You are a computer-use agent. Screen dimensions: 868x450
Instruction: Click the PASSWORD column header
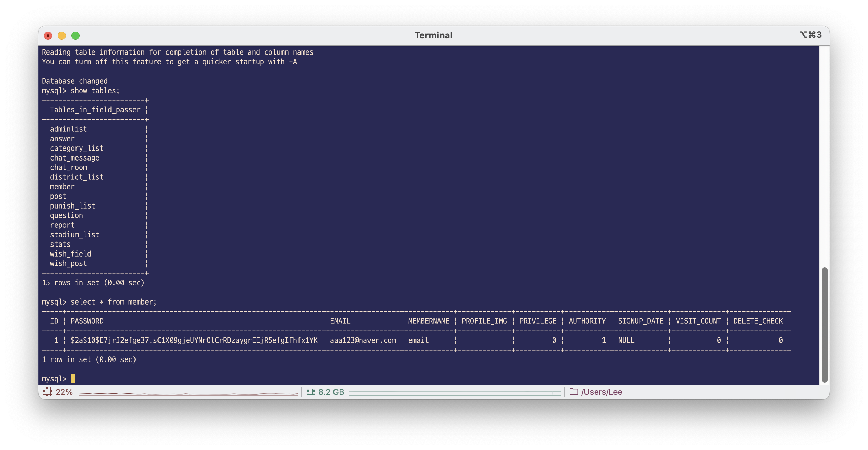click(87, 321)
